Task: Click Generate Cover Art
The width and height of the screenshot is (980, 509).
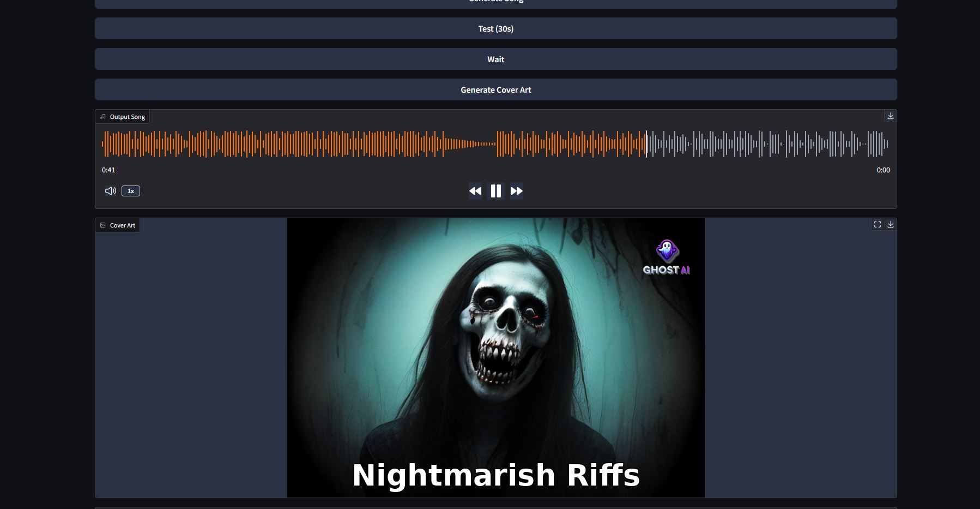Action: (x=495, y=89)
